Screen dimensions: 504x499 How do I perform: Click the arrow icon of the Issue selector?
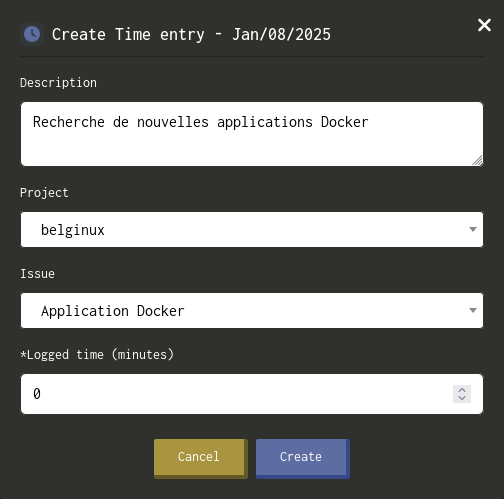(x=473, y=310)
